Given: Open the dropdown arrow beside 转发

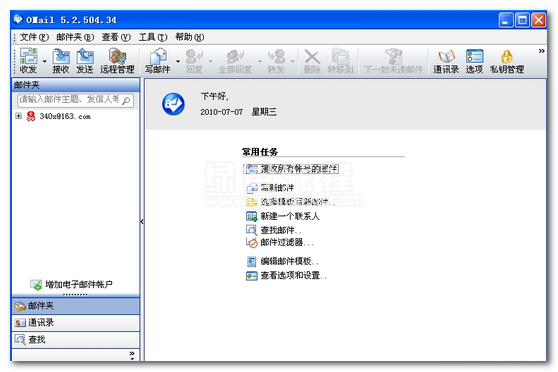Looking at the screenshot, I should pyautogui.click(x=292, y=61).
